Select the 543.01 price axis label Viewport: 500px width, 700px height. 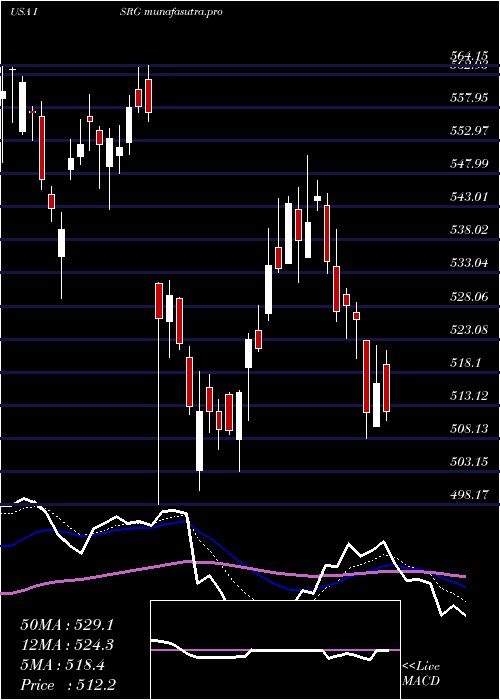tap(469, 196)
